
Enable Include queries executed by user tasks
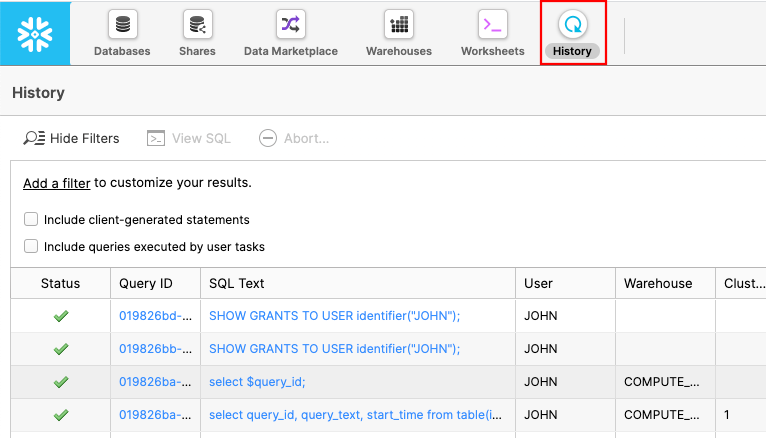[x=31, y=246]
